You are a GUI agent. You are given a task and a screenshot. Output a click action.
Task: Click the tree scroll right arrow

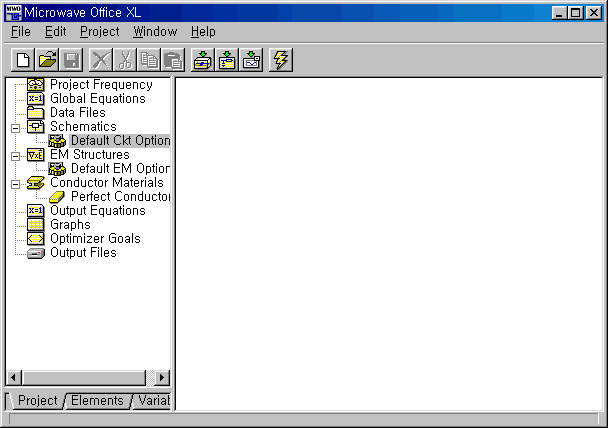pos(162,378)
